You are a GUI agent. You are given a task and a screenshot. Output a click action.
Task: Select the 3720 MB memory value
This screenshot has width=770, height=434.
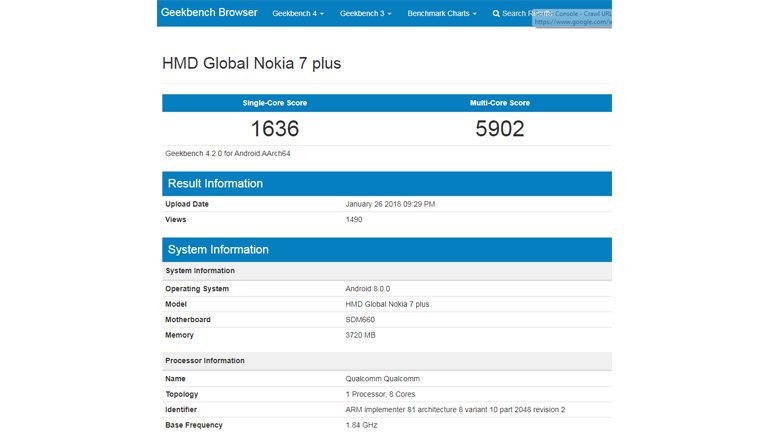(360, 335)
